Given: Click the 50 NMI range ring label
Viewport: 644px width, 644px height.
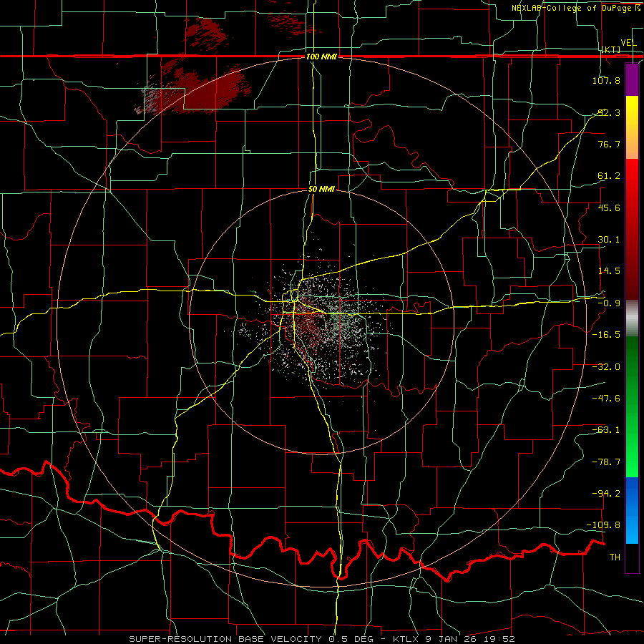Looking at the screenshot, I should coord(321,189).
